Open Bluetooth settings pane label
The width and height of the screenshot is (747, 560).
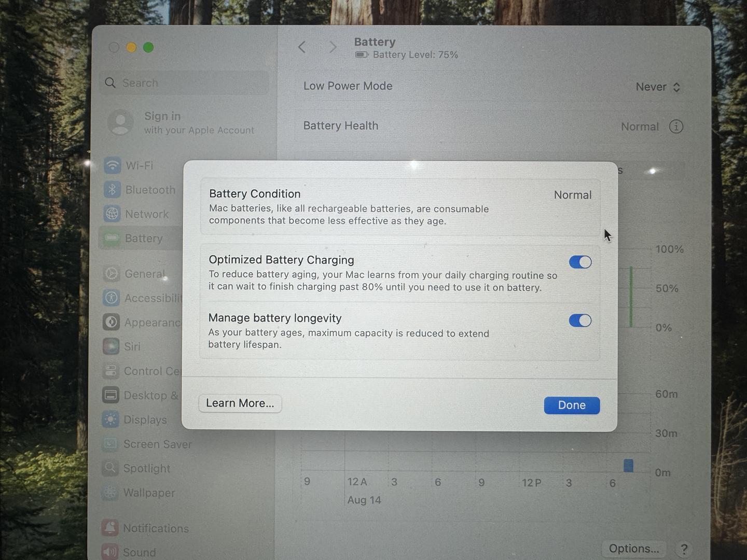[x=150, y=190]
